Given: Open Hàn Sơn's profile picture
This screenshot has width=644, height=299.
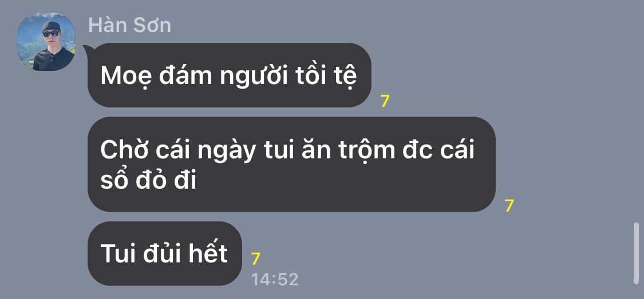Looking at the screenshot, I should click(x=46, y=42).
